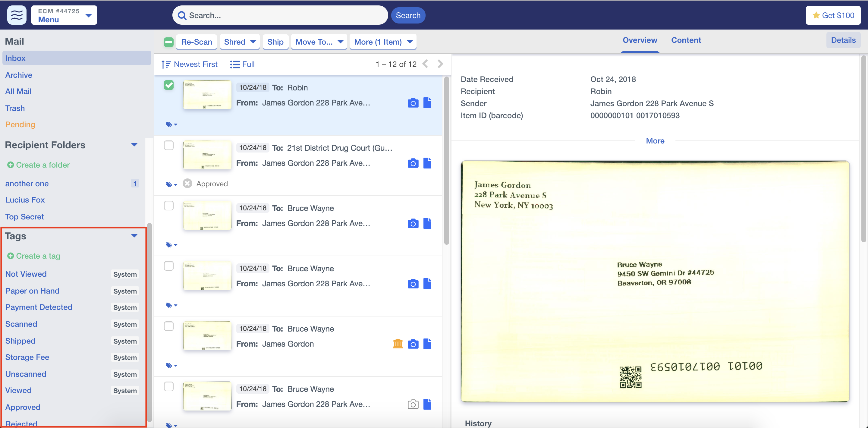This screenshot has height=428, width=868.
Task: Click the camera icon on Robin mail item
Action: [x=413, y=103]
